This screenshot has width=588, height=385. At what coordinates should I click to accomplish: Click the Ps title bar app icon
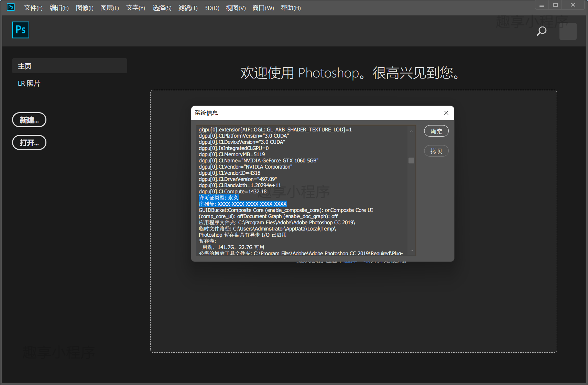[x=11, y=7]
